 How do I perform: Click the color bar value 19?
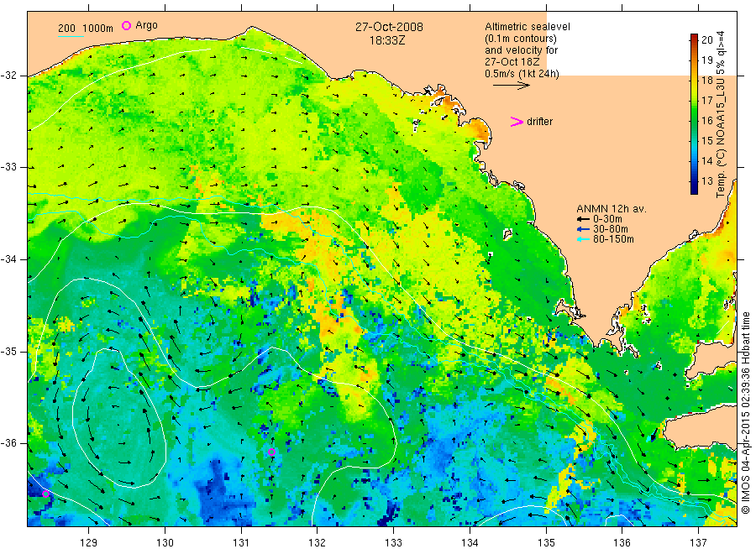pyautogui.click(x=706, y=60)
